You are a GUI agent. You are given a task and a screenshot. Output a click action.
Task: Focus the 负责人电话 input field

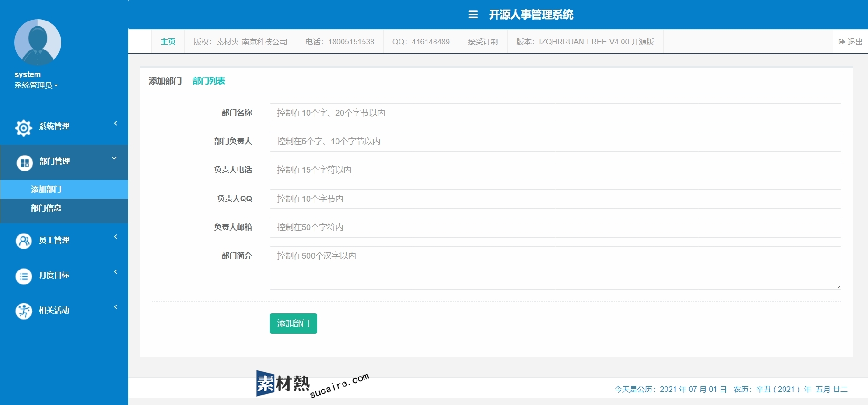[555, 170]
